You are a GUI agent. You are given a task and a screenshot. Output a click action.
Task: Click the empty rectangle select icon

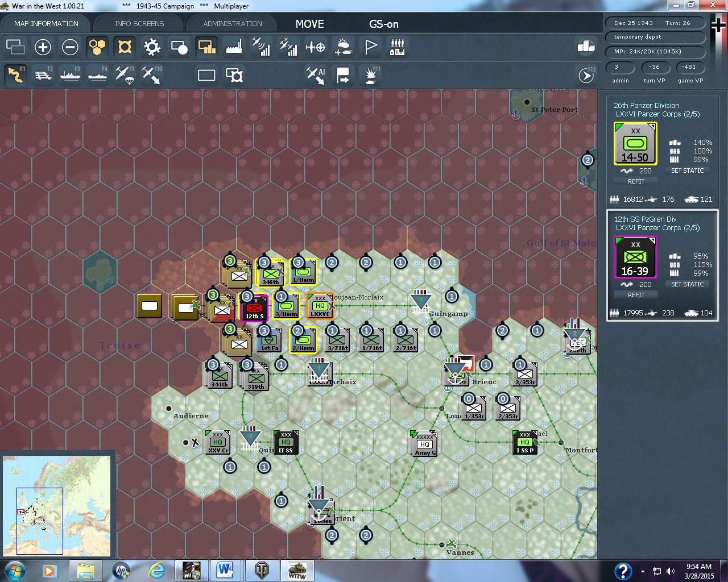(206, 75)
